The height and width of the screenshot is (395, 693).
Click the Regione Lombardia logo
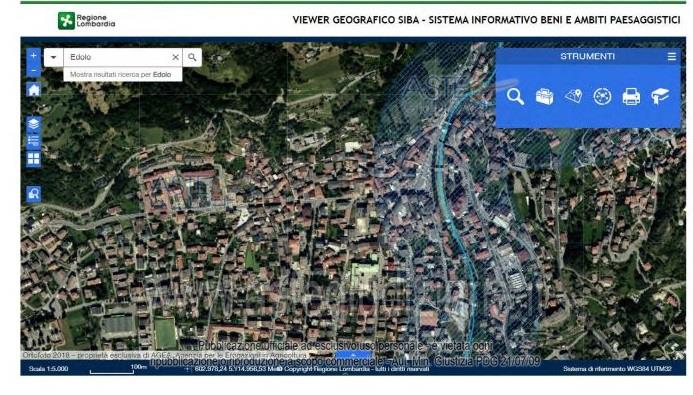tap(87, 21)
